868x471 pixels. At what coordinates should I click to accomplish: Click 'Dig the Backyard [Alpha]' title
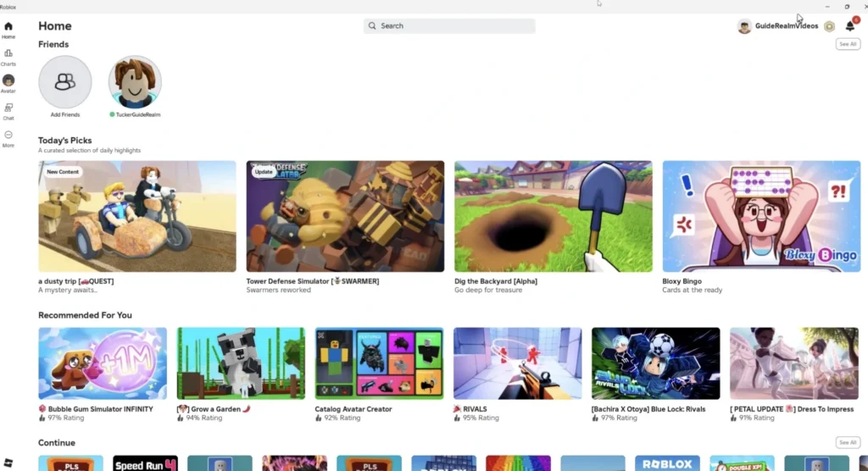pyautogui.click(x=496, y=281)
